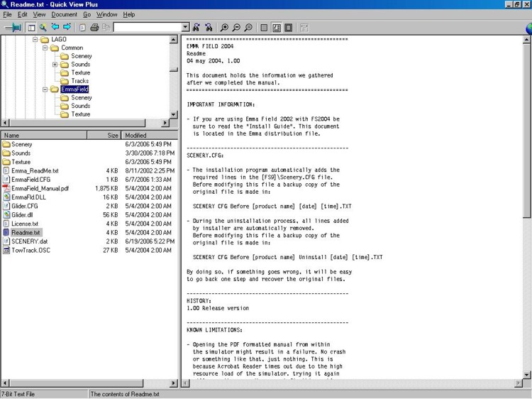This screenshot has width=532, height=399.
Task: Select Glider.CFG in file list
Action: 24,206
